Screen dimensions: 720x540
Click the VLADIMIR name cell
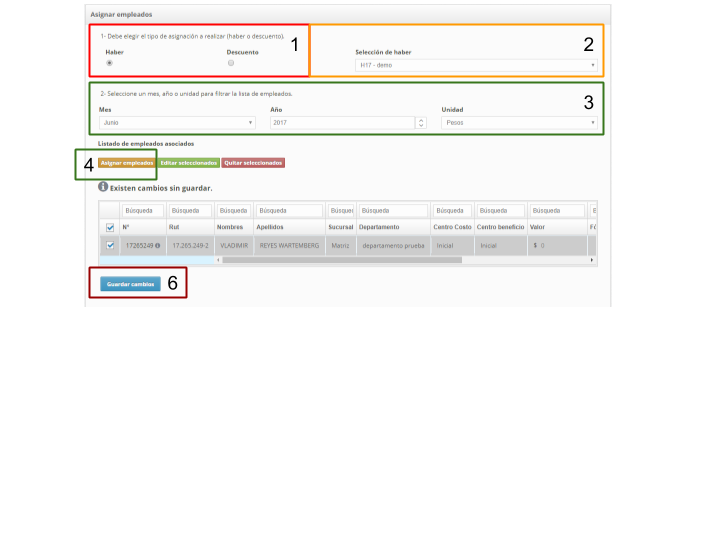tap(234, 246)
